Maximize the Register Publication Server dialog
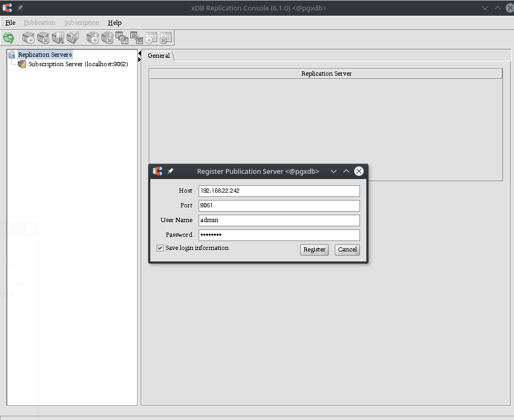This screenshot has width=514, height=420. 346,171
